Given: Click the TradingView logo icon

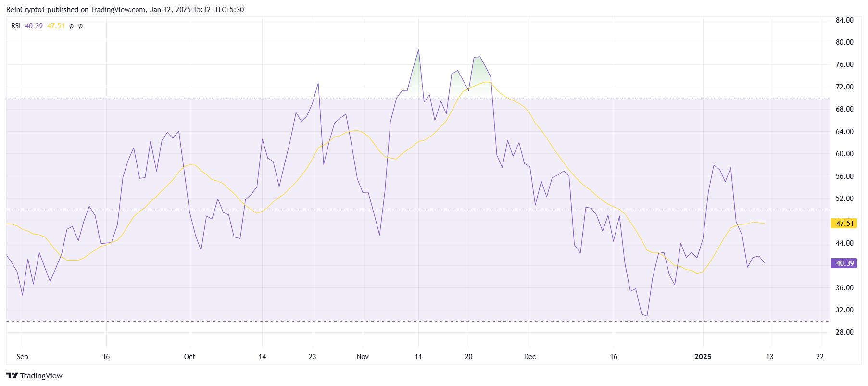Looking at the screenshot, I should 12,375.
